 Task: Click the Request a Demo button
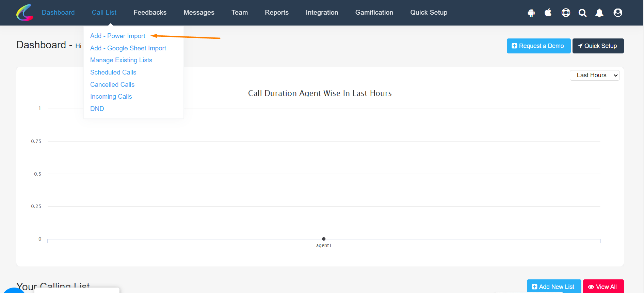tap(538, 46)
